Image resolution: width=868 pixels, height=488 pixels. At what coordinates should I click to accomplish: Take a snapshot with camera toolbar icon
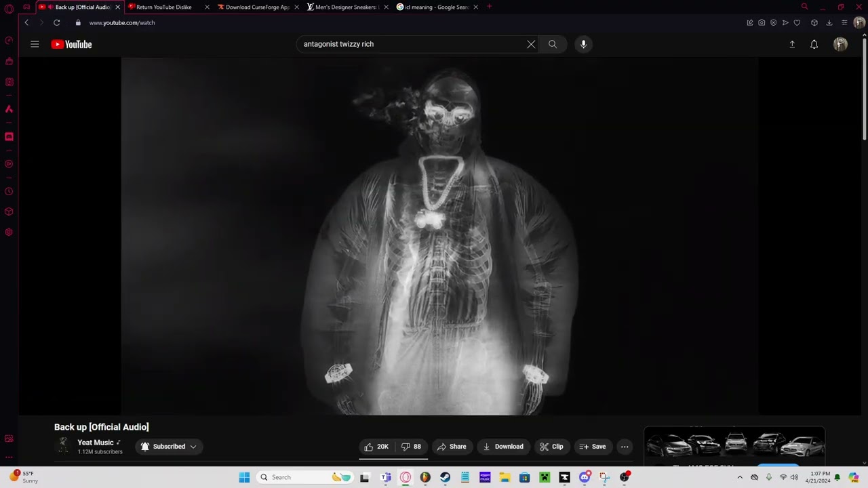tap(762, 22)
